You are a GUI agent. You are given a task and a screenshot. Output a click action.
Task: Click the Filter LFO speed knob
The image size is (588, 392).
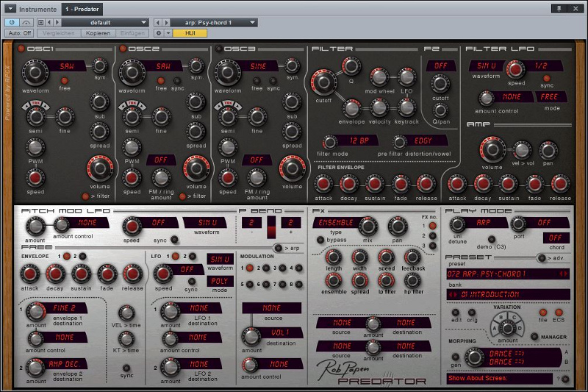click(516, 69)
